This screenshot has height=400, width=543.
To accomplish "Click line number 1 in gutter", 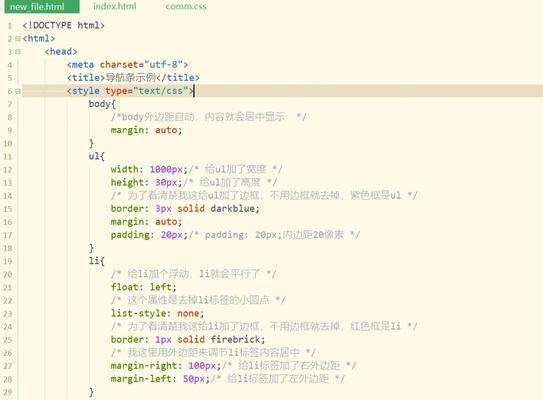I will tap(10, 26).
